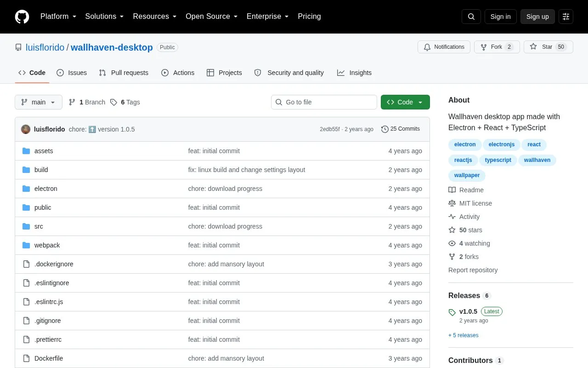The height and width of the screenshot is (368, 588).
Task: Click the assets folder icon
Action: [x=26, y=151]
